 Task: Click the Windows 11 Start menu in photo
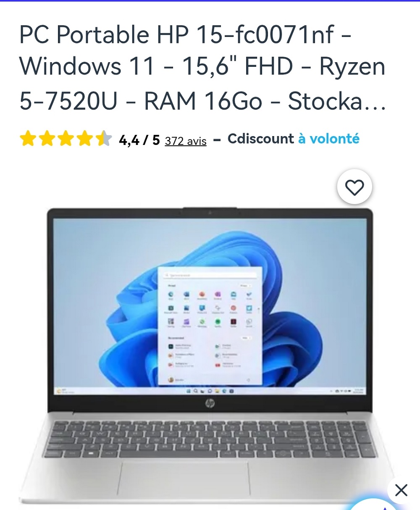210,326
